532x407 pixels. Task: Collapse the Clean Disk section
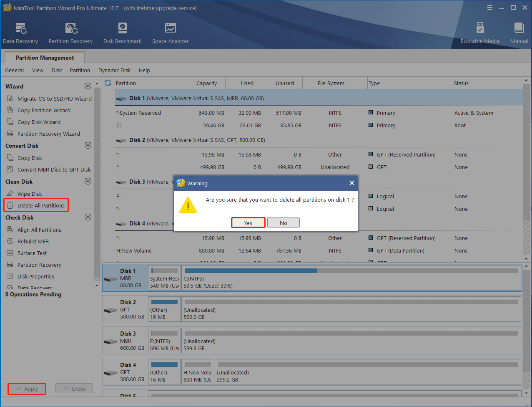88,181
